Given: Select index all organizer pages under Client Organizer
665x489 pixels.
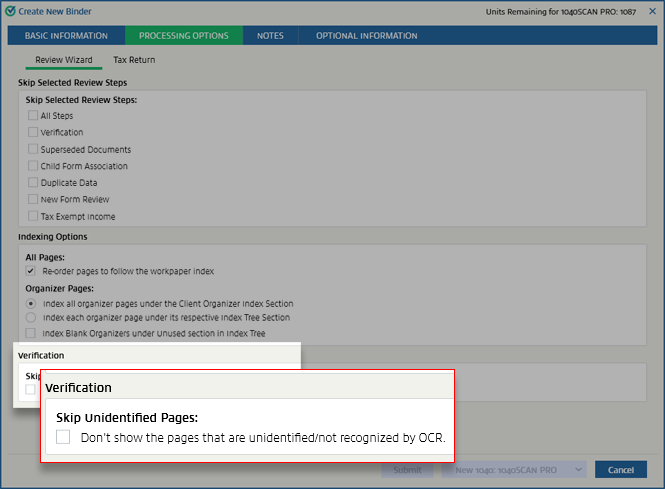Looking at the screenshot, I should pyautogui.click(x=32, y=303).
